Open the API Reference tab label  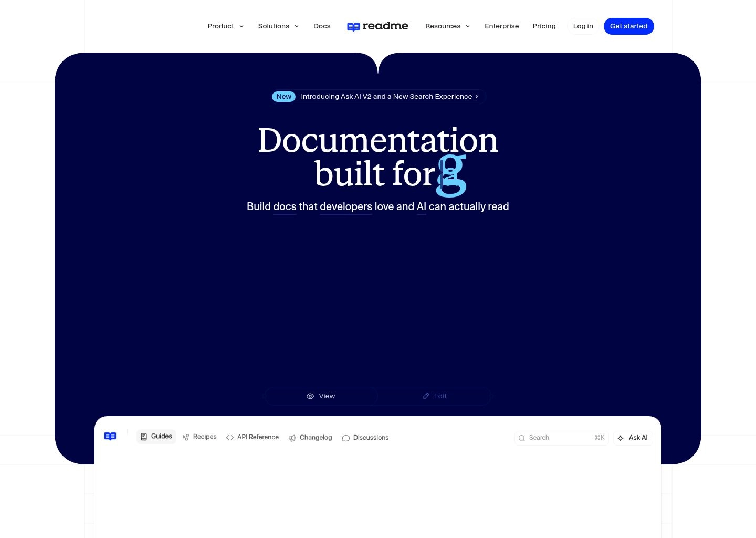258,437
